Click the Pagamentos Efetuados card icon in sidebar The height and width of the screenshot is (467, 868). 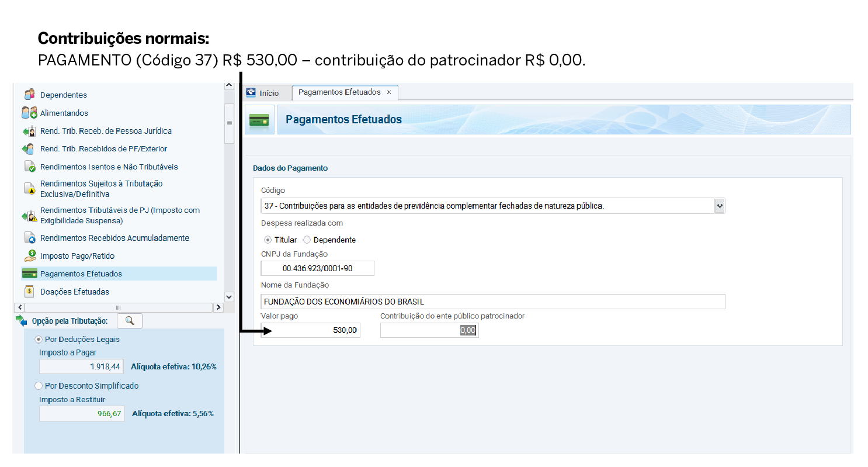coord(29,274)
